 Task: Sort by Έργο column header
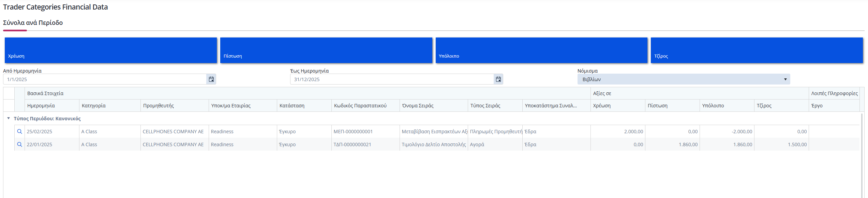point(834,106)
